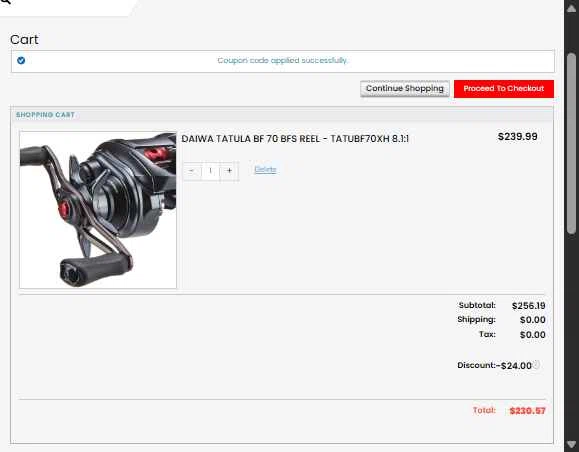Viewport: 579px width, 452px height.
Task: Click the Continue Shopping button
Action: (x=405, y=89)
